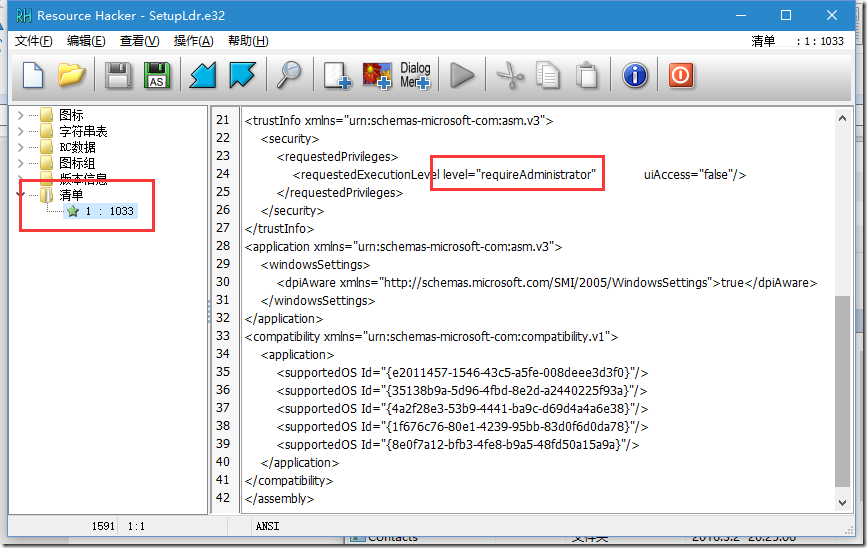Close the Resource Hacker window
867x548 pixels.
pyautogui.click(x=832, y=15)
